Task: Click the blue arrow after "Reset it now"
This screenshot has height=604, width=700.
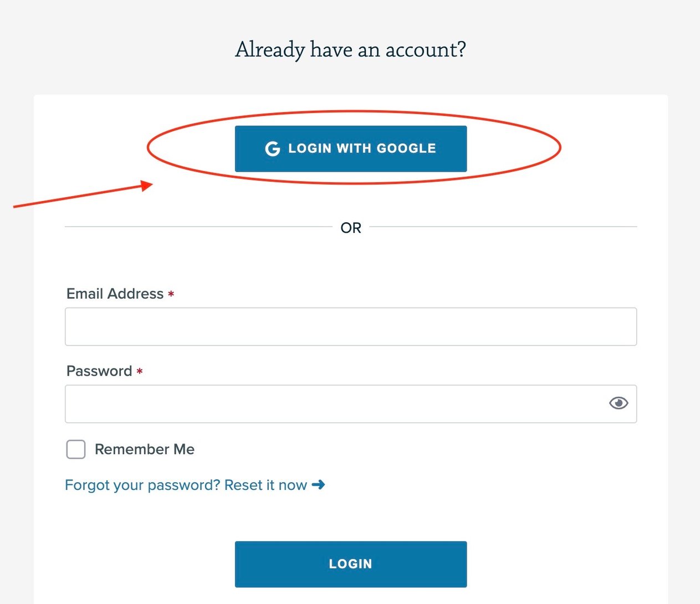Action: 319,485
